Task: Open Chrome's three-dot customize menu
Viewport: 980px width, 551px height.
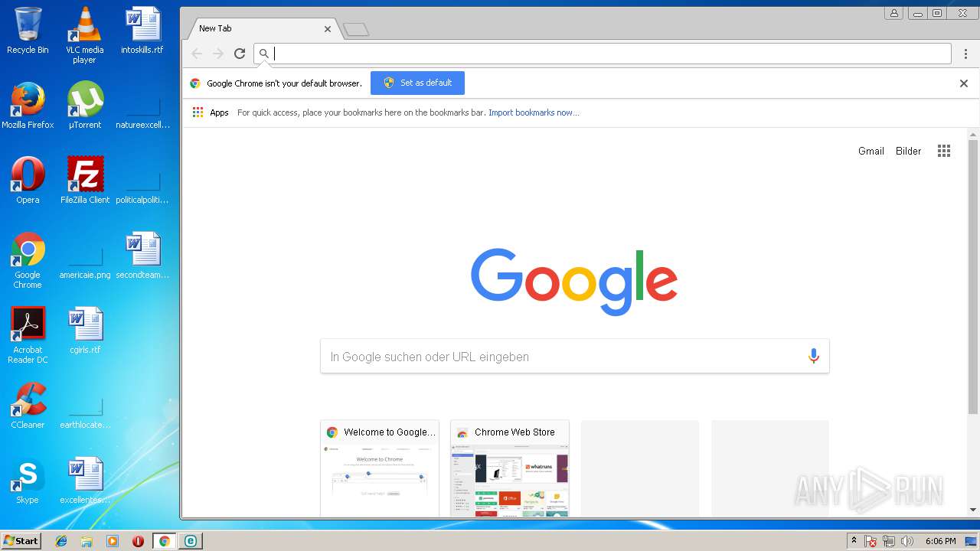Action: click(966, 54)
